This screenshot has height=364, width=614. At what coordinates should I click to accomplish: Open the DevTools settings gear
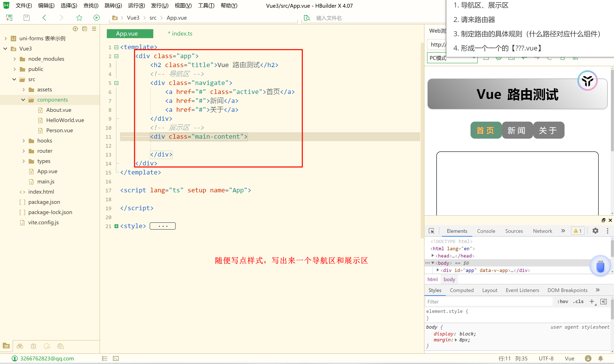[x=595, y=231]
